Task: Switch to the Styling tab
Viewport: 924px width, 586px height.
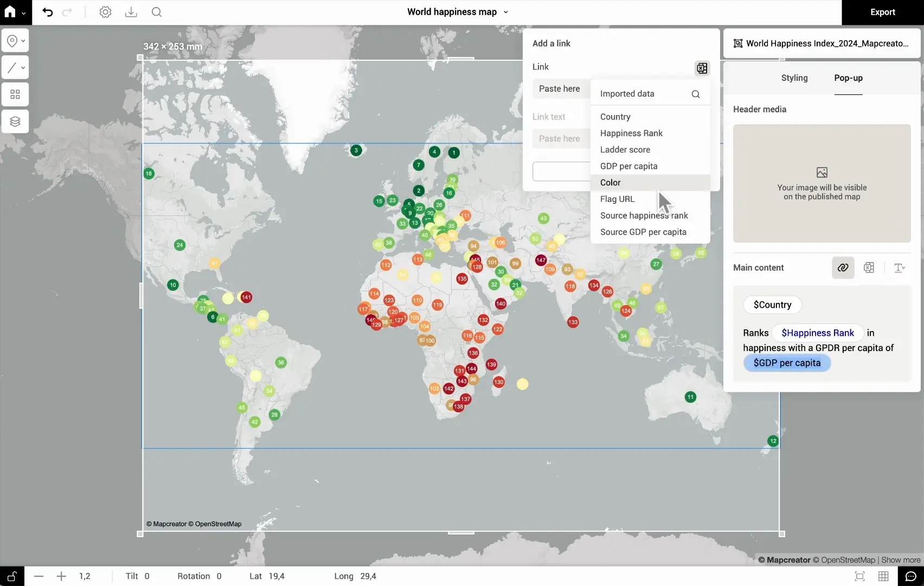Action: [794, 78]
